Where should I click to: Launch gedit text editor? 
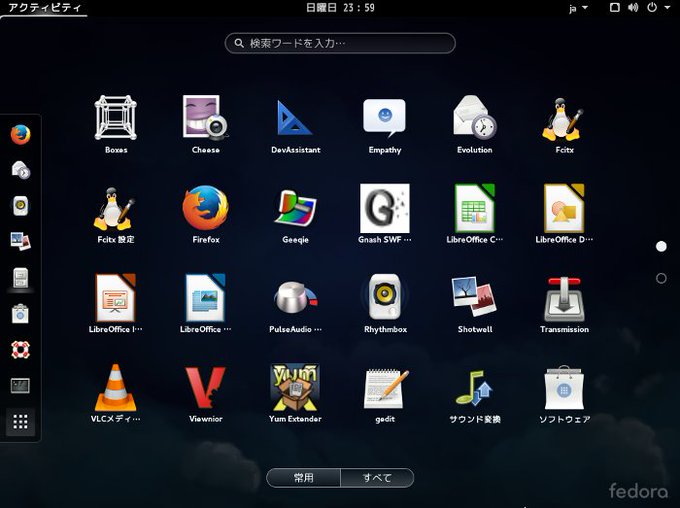(385, 394)
